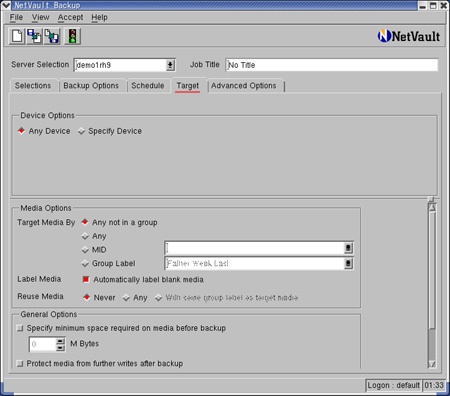Enable Protect media from further writes checkbox
Screen dimensions: 450x396
pyautogui.click(x=20, y=363)
